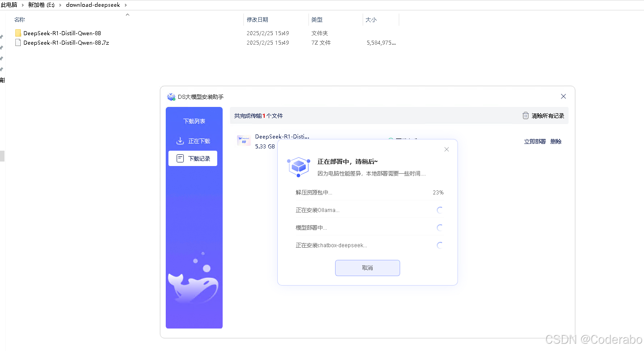The image size is (644, 351).
Task: Select the DeepSeek-R1-Distill-Qwen-8B.7z file in Explorer
Action: click(66, 42)
